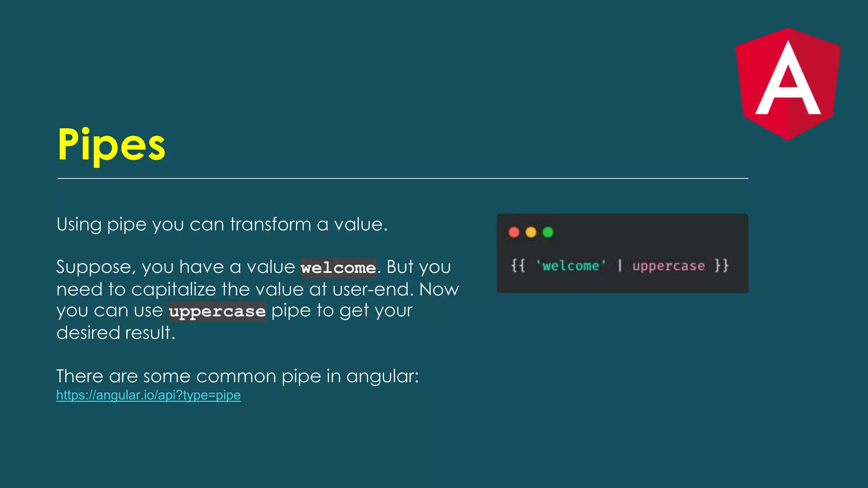Viewport: 868px width, 488px height.
Task: Click the yellow Pipes heading
Action: click(x=111, y=145)
